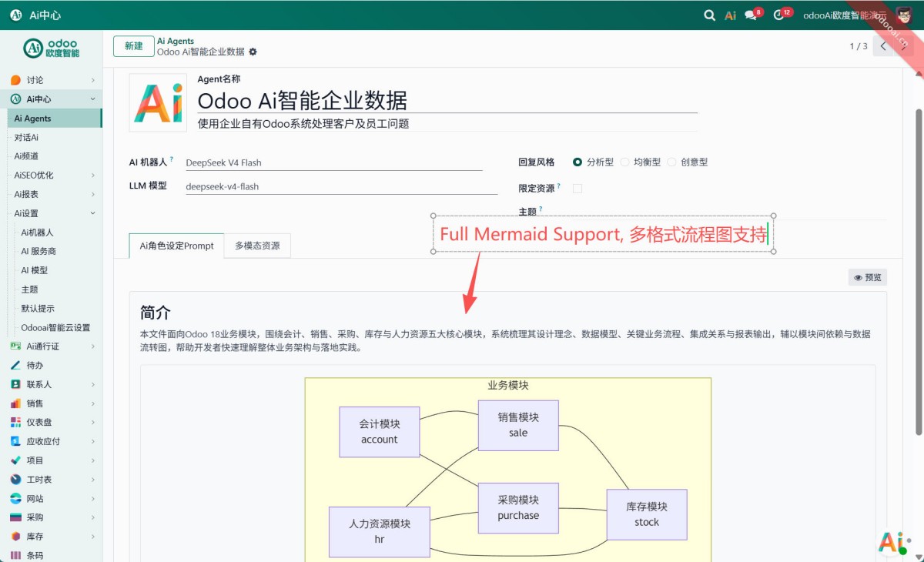Collapse the Ai设置 submenu chevron

tap(92, 213)
